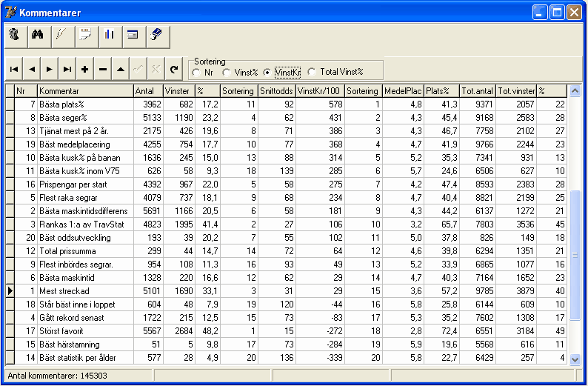Select 'Rankas 1:a av TravStat' cell

coord(85,224)
